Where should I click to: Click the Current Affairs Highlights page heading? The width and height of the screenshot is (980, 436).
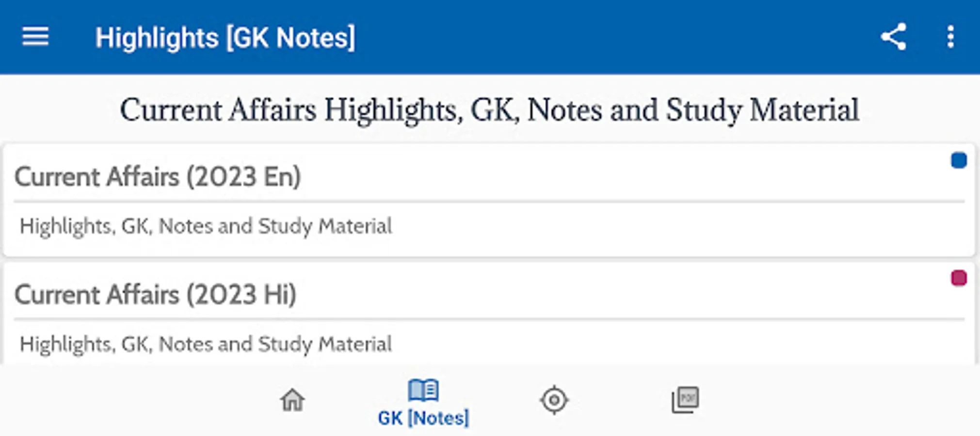click(490, 110)
